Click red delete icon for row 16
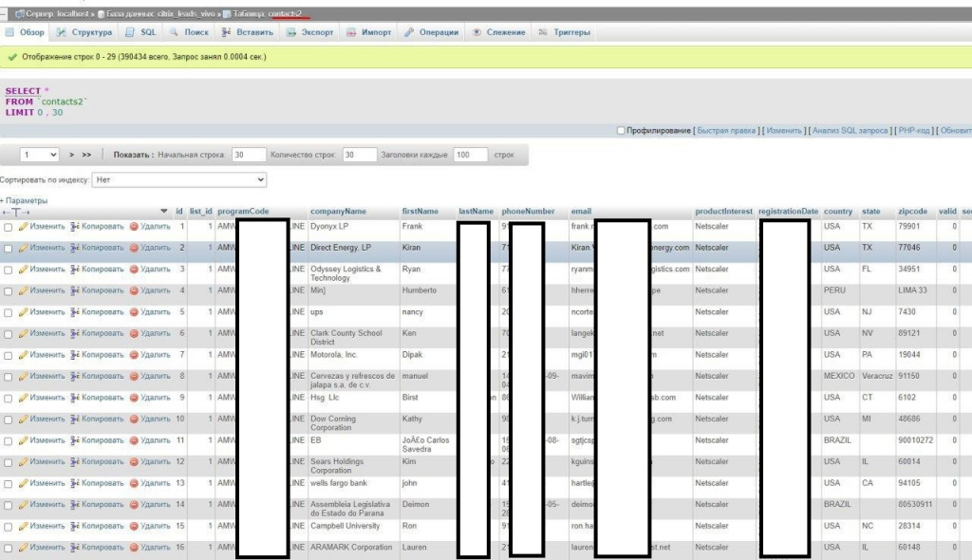 coord(133,547)
